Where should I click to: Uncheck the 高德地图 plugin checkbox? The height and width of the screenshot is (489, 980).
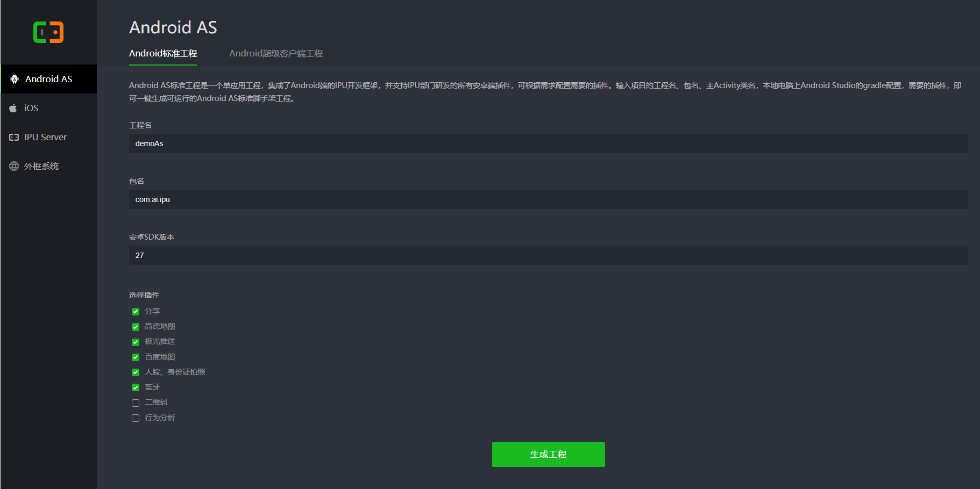click(136, 327)
